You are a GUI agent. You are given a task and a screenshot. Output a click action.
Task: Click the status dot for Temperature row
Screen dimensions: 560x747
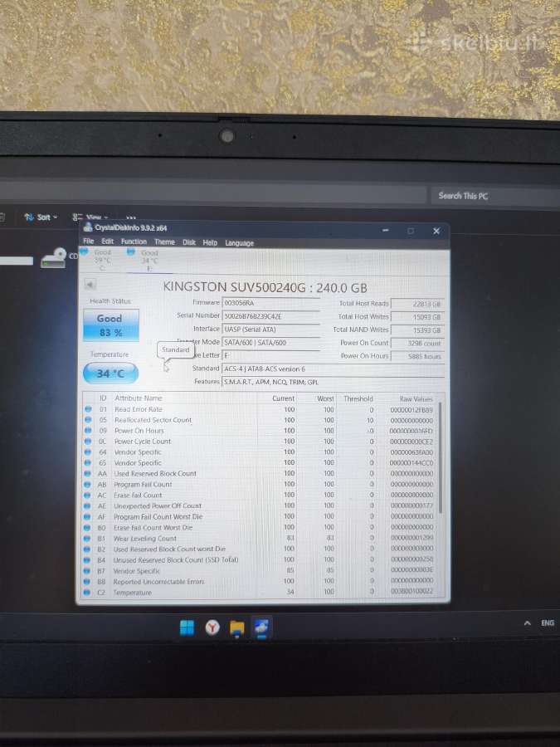86,592
